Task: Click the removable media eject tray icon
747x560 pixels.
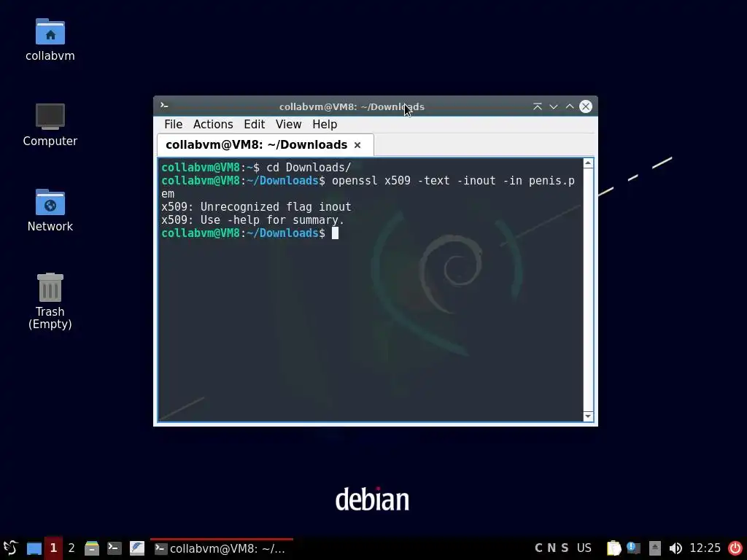Action: (654, 548)
